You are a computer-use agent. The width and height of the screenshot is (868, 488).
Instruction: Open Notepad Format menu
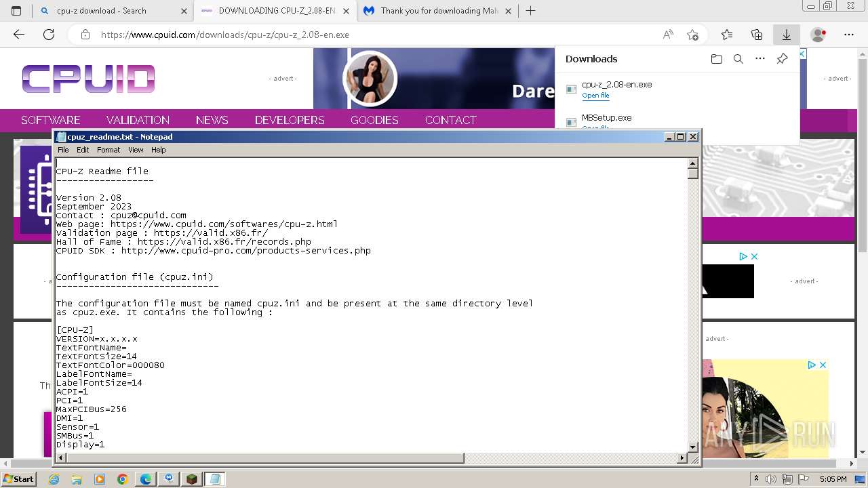(x=108, y=150)
